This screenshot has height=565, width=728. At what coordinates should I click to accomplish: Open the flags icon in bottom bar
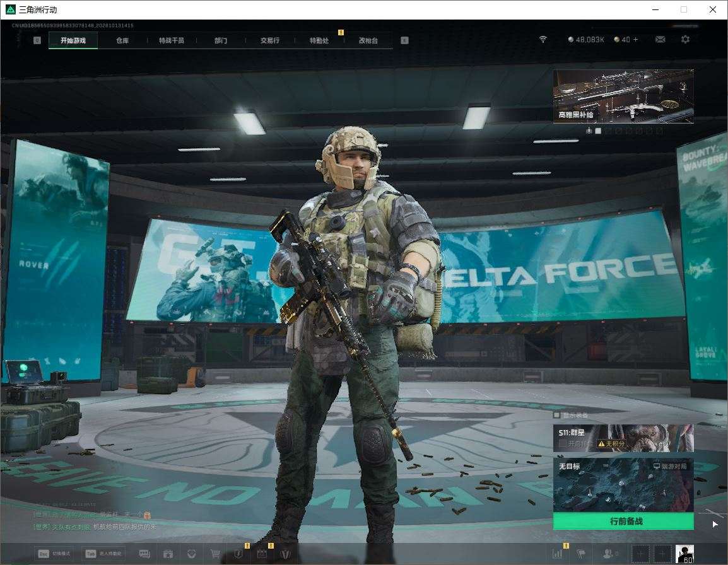click(x=581, y=554)
